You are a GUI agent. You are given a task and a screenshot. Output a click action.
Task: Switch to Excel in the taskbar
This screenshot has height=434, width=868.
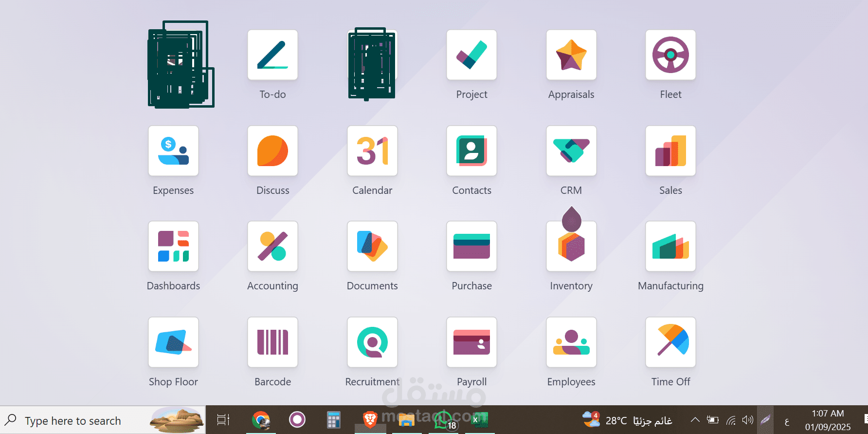click(480, 419)
